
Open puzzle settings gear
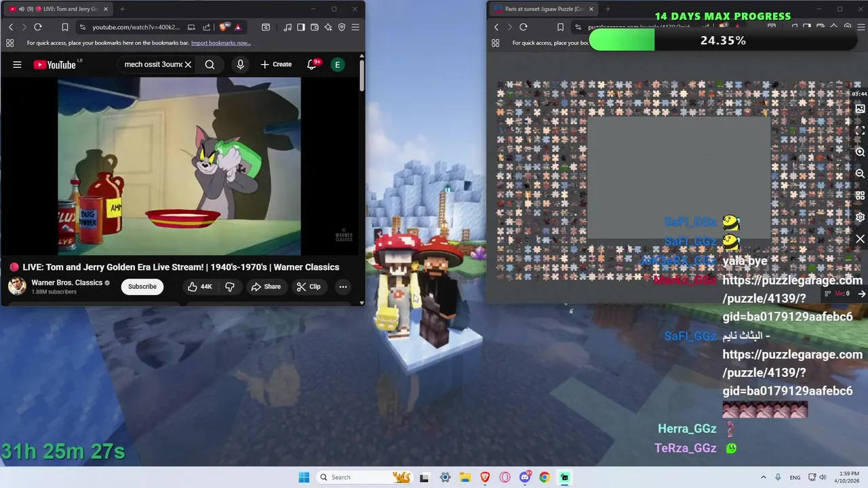[x=860, y=217]
